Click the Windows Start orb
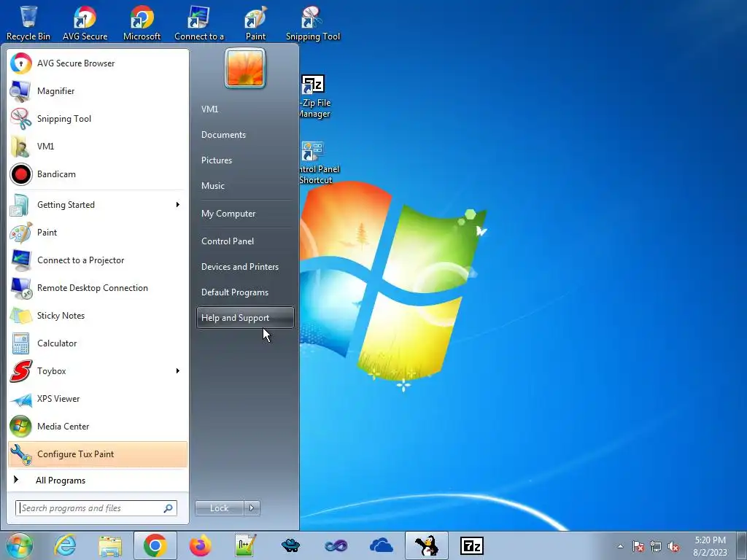 click(x=19, y=545)
